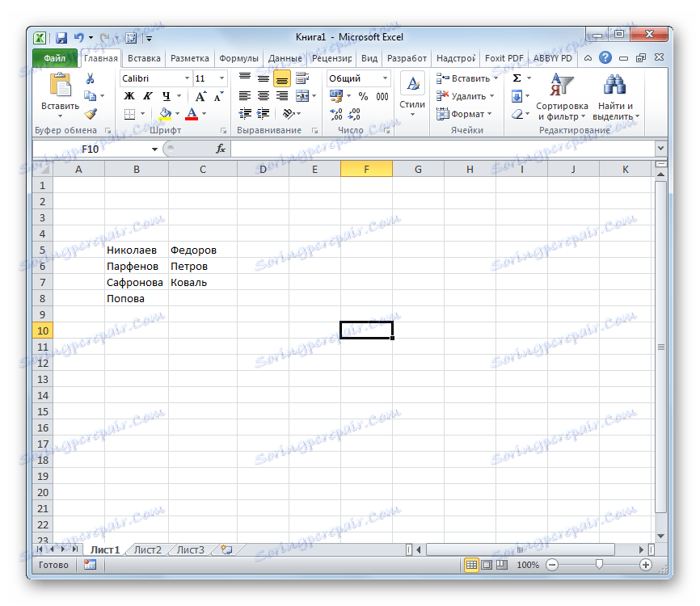Viewport: 700px width, 606px height.
Task: Apply fill color with the paint bucket
Action: [x=165, y=114]
